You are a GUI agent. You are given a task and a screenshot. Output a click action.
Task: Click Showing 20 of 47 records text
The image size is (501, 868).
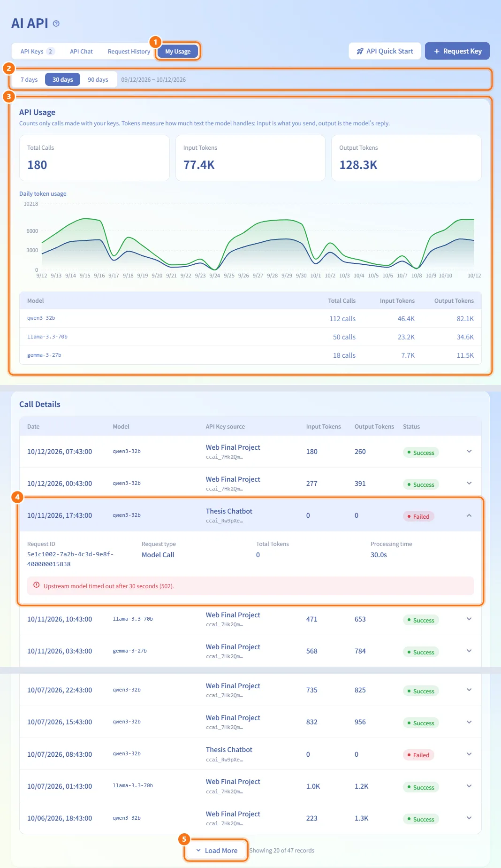pos(281,851)
